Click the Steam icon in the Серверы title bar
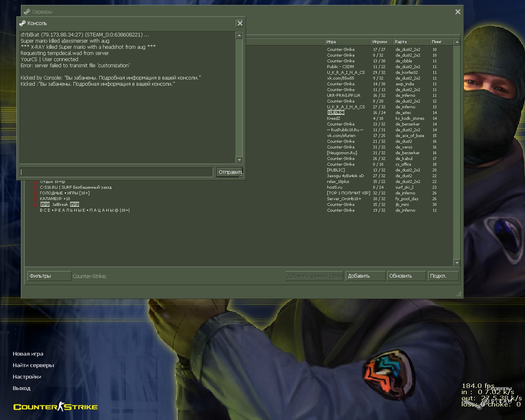 (x=27, y=12)
